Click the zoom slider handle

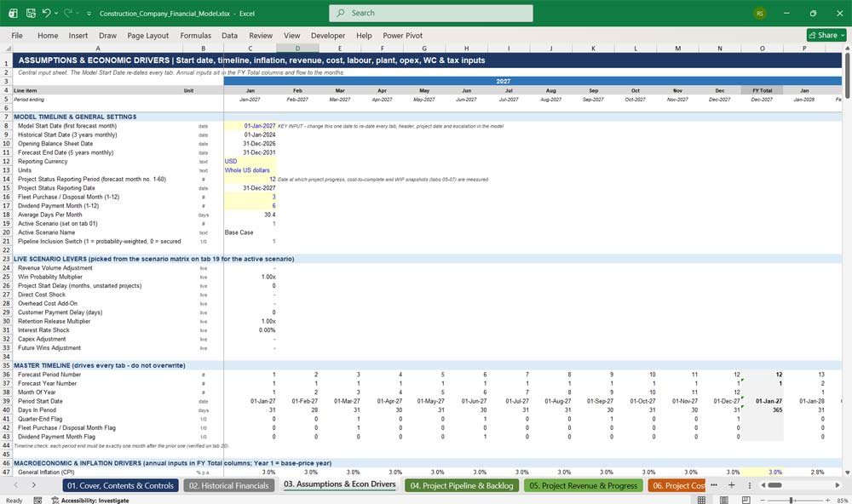[x=792, y=501]
